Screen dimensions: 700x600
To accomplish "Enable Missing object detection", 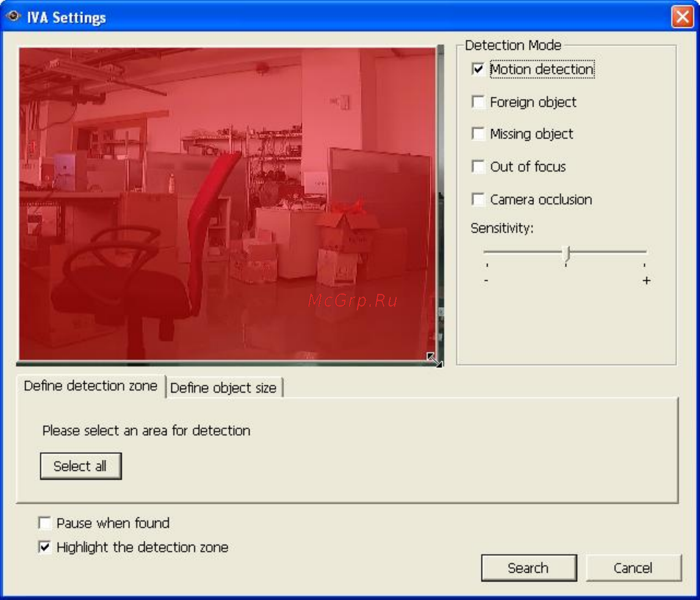I will [x=478, y=134].
